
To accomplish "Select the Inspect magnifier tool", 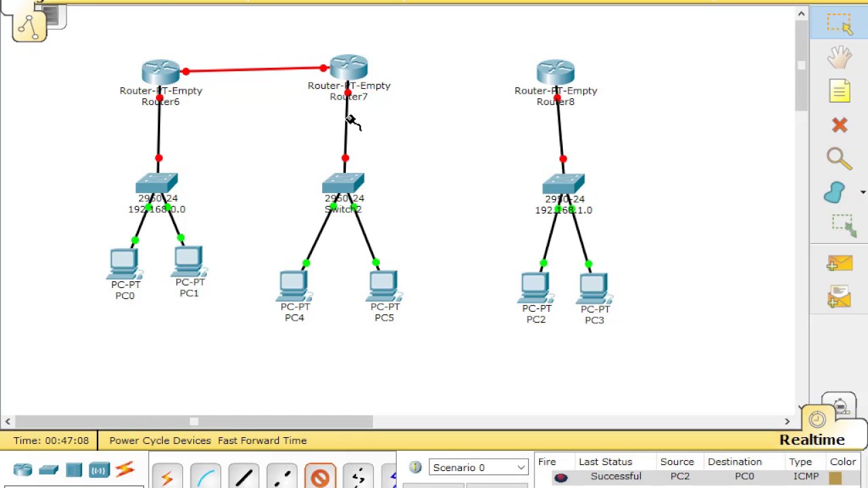I will pos(839,159).
